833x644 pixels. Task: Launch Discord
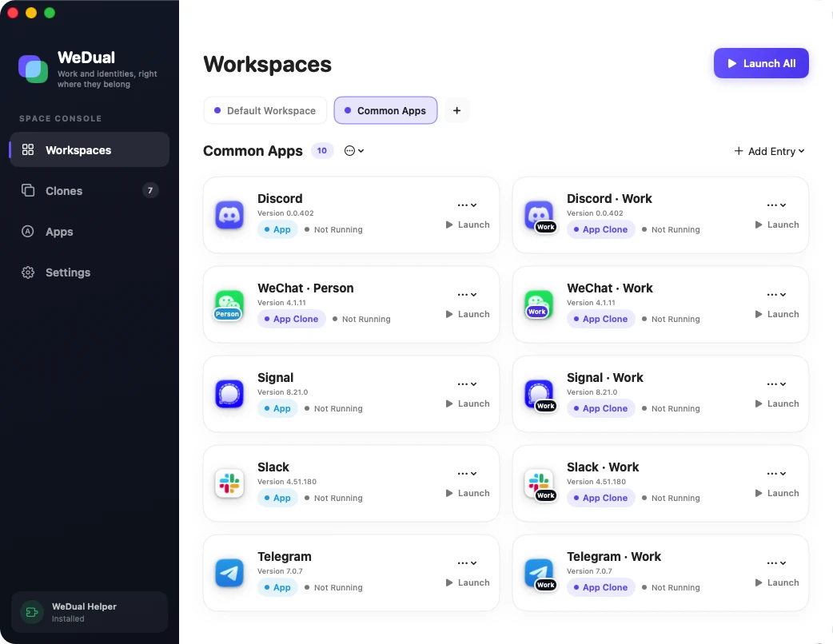coord(468,225)
